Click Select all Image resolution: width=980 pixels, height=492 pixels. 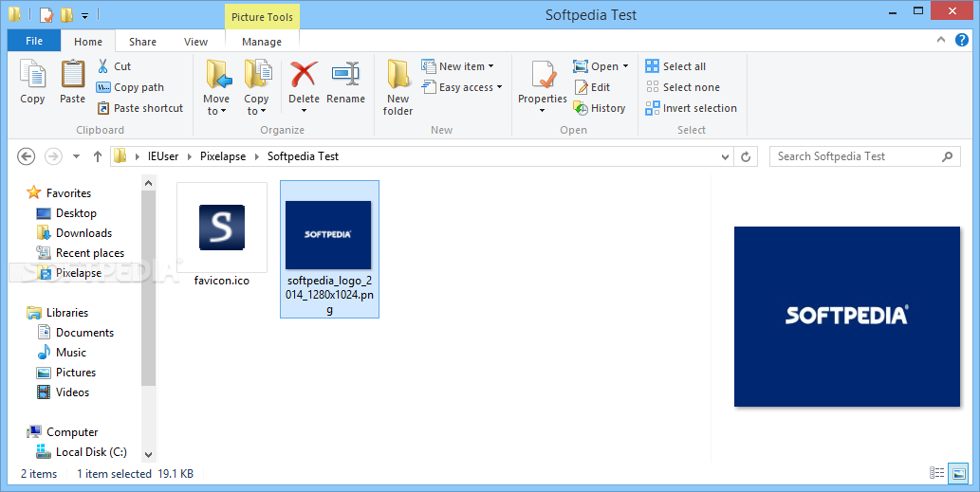(x=675, y=66)
